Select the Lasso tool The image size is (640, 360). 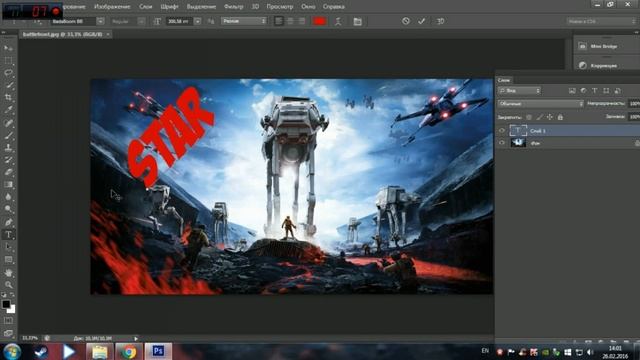pos(8,73)
